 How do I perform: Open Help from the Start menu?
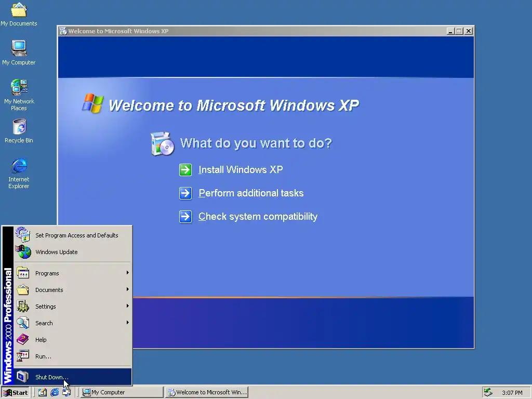point(73,340)
